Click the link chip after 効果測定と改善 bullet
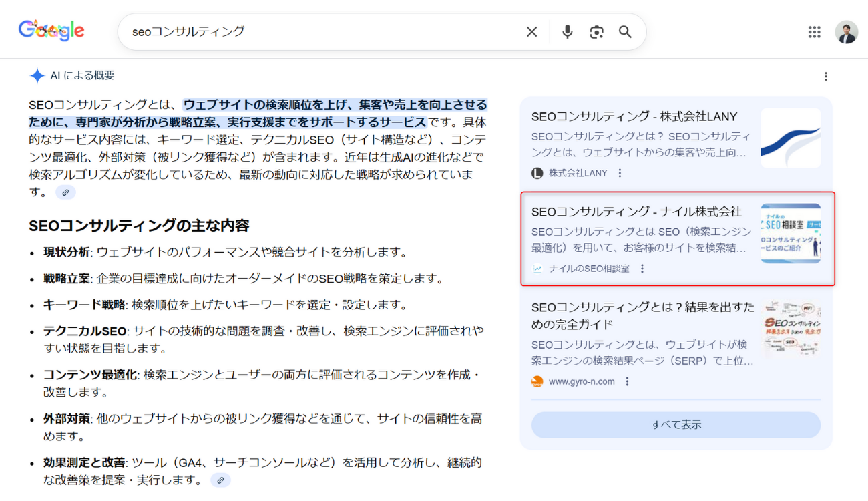 (x=221, y=480)
